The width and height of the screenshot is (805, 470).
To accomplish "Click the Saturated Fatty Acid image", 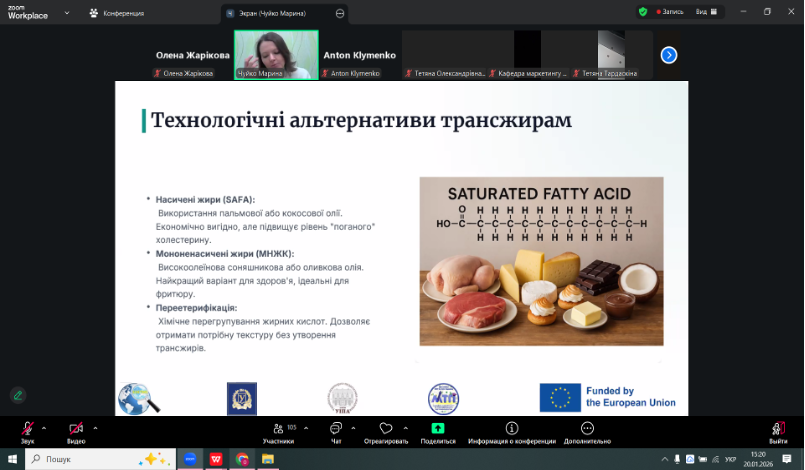I will pos(541,261).
